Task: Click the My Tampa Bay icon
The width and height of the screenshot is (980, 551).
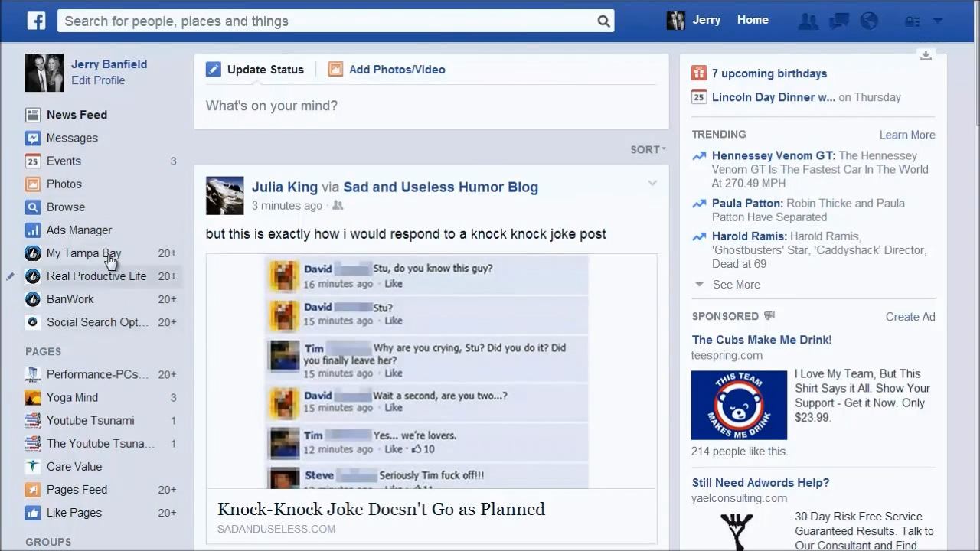Action: tap(32, 253)
